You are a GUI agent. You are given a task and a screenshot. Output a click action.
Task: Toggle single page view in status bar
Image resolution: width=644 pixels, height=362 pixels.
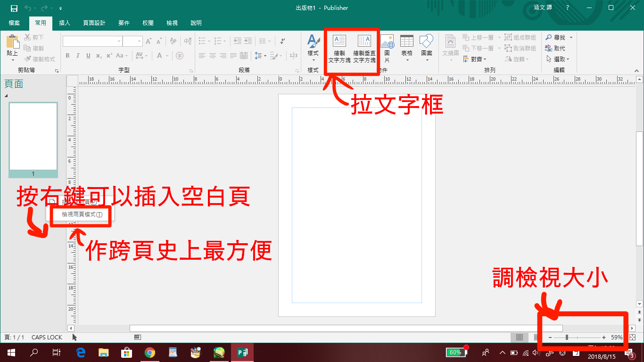(x=520, y=337)
